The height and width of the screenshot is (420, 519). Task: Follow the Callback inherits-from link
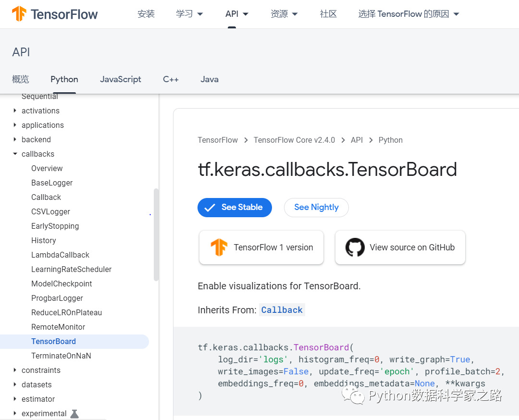tap(282, 310)
